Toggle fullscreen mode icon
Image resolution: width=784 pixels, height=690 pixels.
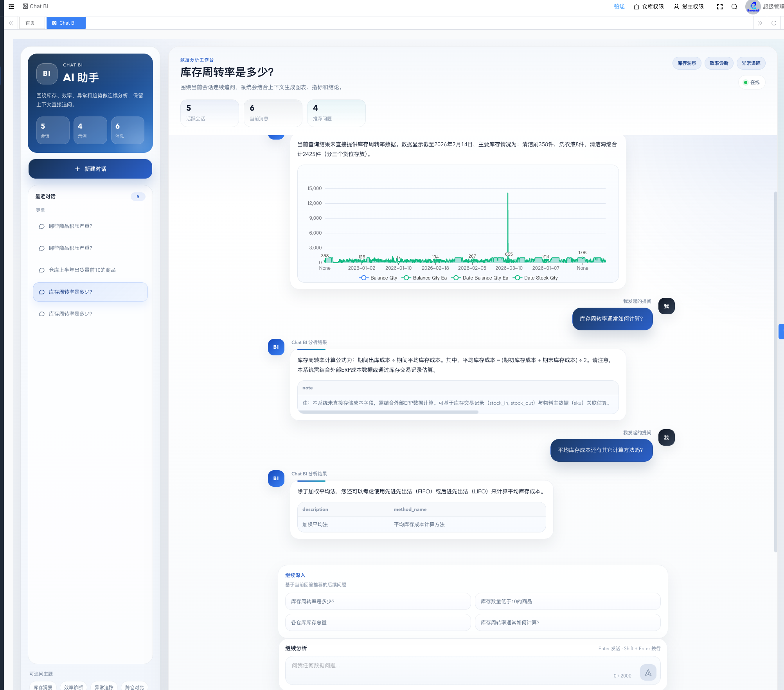point(719,7)
